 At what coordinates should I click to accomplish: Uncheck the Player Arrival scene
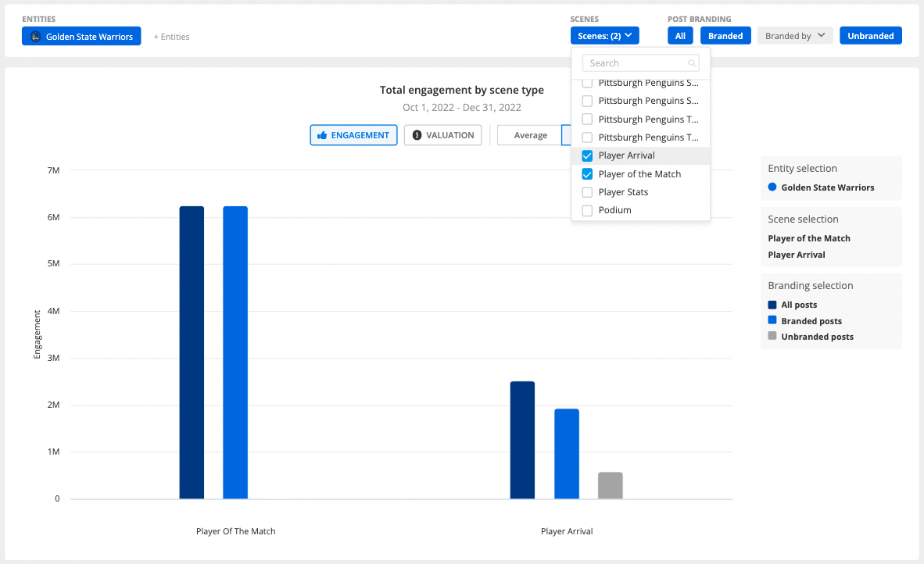(586, 155)
